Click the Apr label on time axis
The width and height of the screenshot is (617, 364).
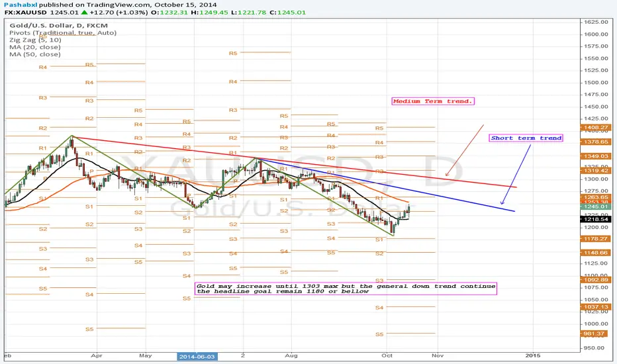click(97, 355)
